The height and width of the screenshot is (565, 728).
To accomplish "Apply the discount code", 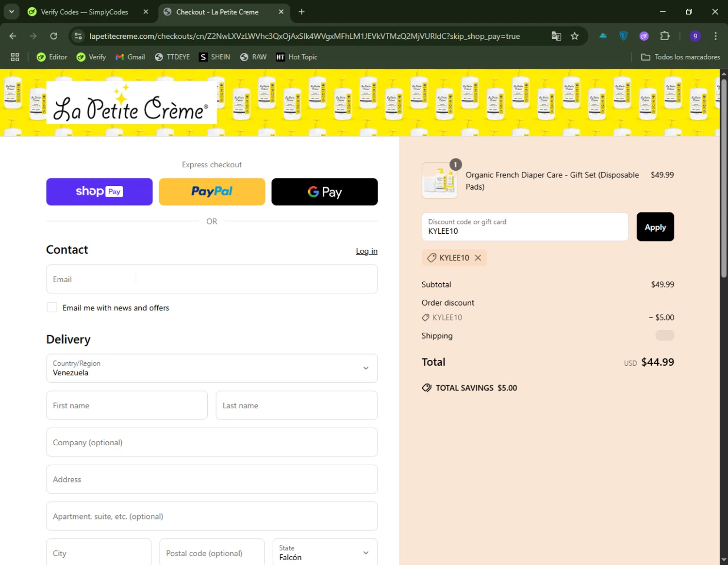I will tap(655, 226).
